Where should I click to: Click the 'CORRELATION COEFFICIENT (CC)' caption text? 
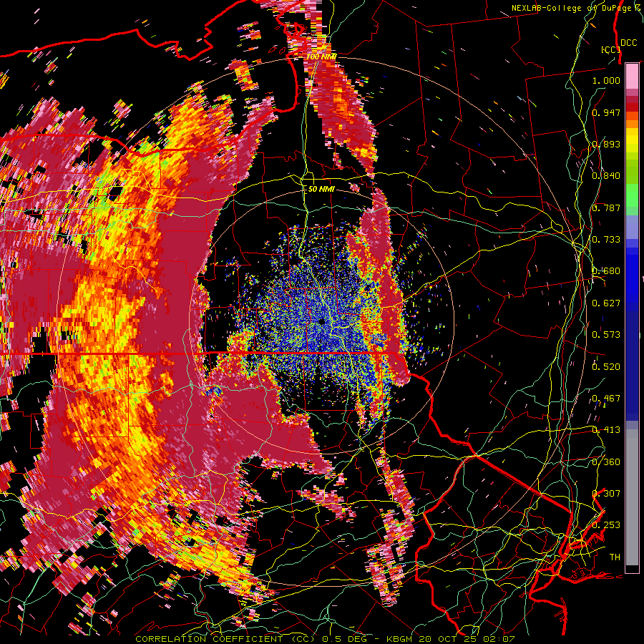[x=226, y=639]
